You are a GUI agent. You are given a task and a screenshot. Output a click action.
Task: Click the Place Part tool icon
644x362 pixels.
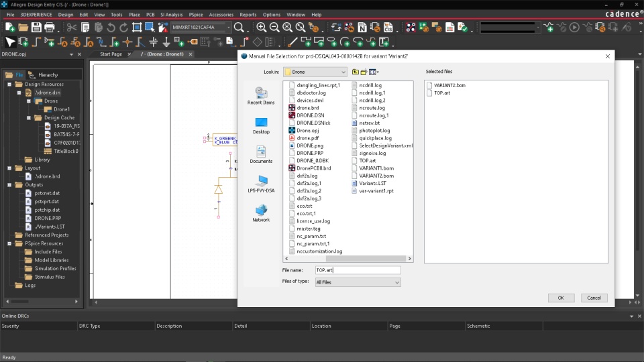[x=23, y=42]
